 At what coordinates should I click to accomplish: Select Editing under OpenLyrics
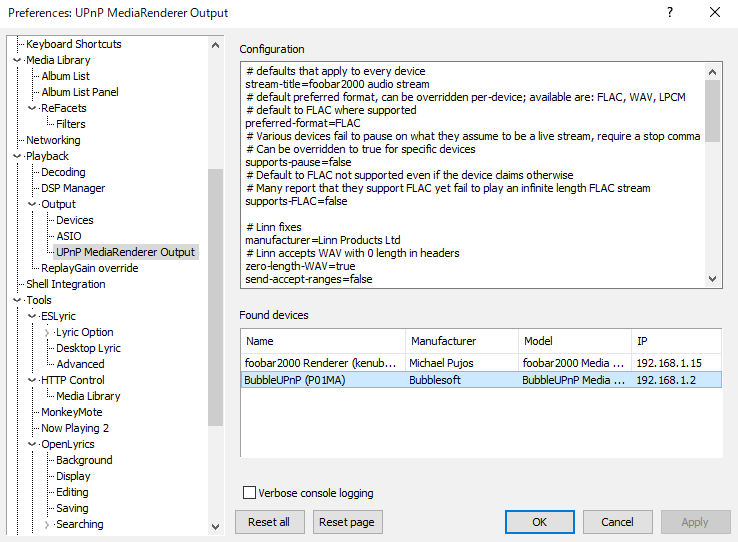[x=72, y=492]
